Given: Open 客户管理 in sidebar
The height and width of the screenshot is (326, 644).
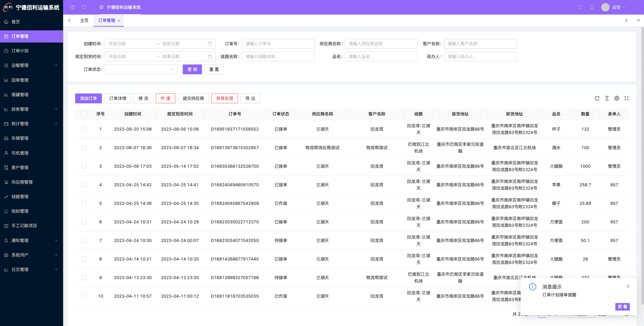Looking at the screenshot, I should (31, 167).
